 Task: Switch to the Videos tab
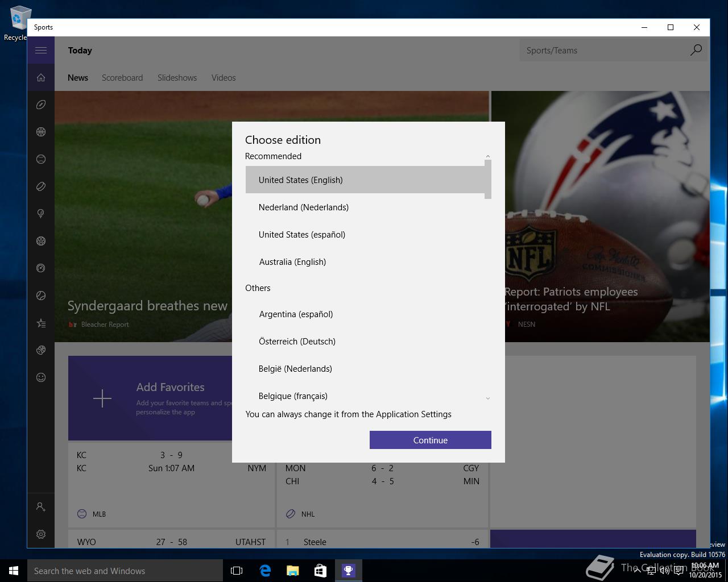(224, 78)
